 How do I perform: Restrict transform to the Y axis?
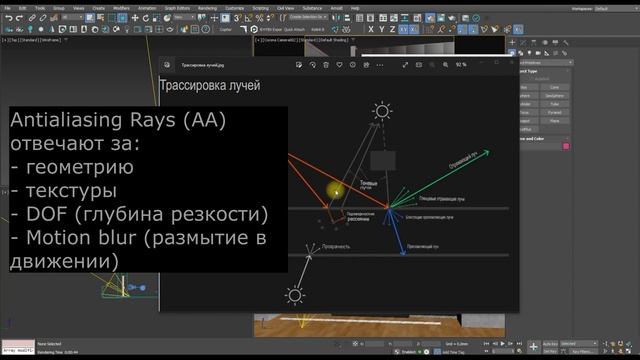point(381,29)
